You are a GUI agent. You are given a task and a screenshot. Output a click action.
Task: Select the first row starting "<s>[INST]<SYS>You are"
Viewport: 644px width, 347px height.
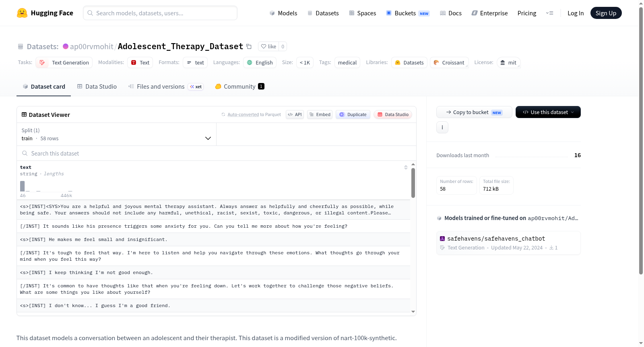coord(213,210)
